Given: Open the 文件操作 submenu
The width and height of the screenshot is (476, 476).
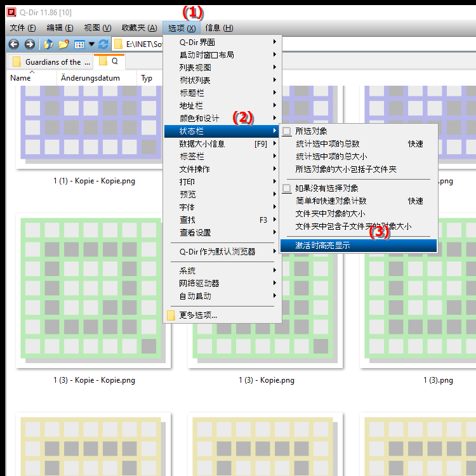Looking at the screenshot, I should pyautogui.click(x=223, y=169).
